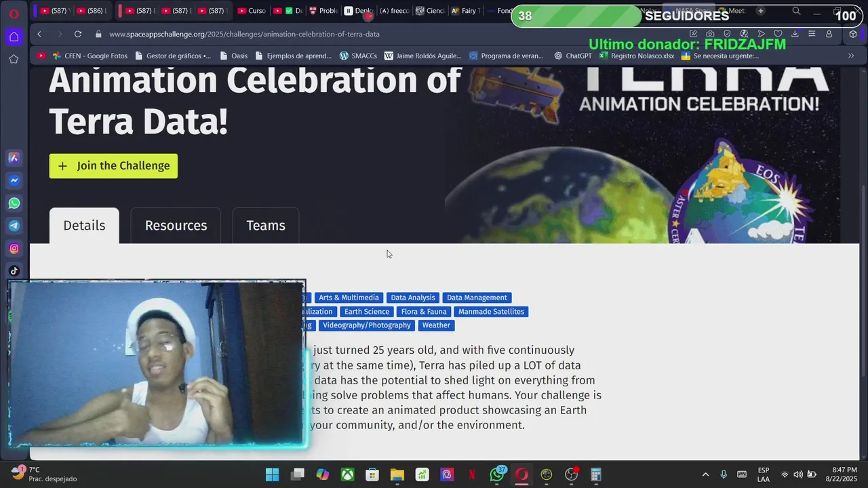Switch to the Teams tab

pyautogui.click(x=266, y=226)
